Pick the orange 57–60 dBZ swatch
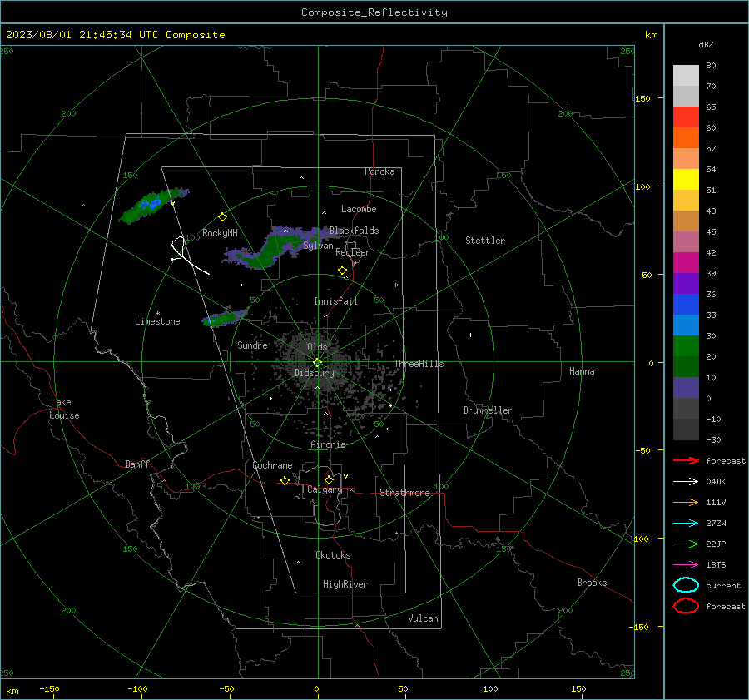The width and height of the screenshot is (749, 700). (x=686, y=138)
